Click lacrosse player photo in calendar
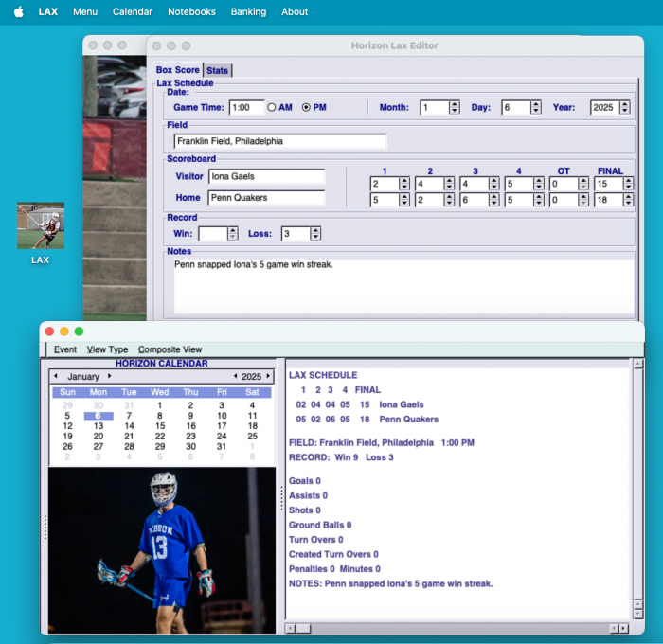This screenshot has width=663, height=644. pos(161,551)
